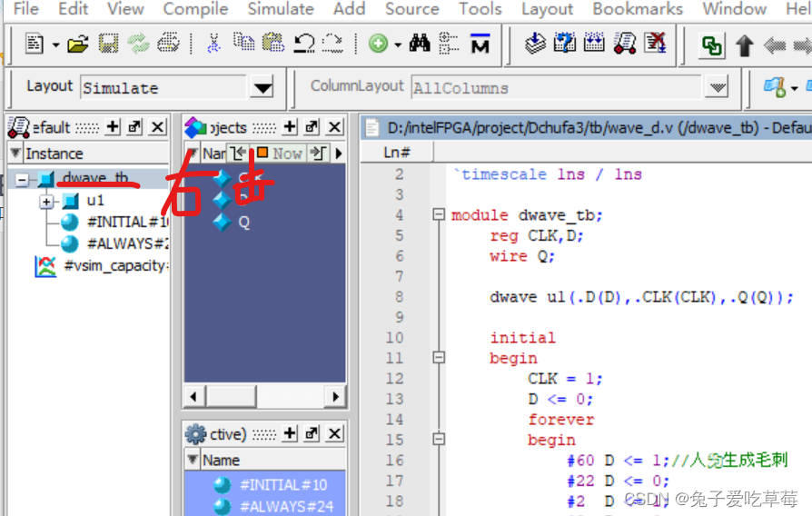The width and height of the screenshot is (812, 516).
Task: Open the Tools menu
Action: point(480,9)
